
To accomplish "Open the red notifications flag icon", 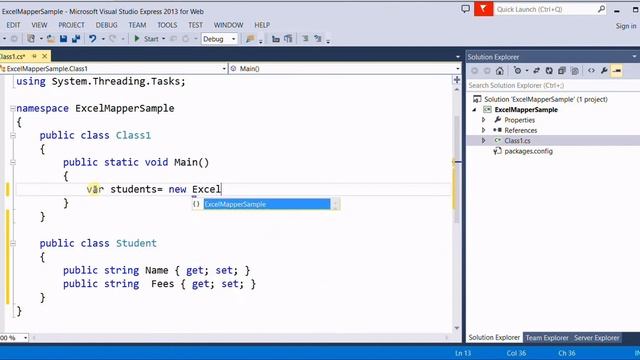I will coord(483,9).
